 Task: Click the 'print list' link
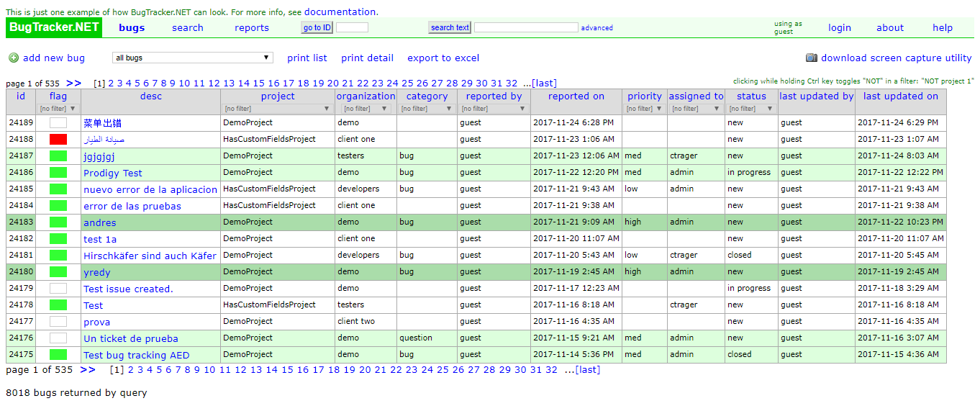click(307, 58)
